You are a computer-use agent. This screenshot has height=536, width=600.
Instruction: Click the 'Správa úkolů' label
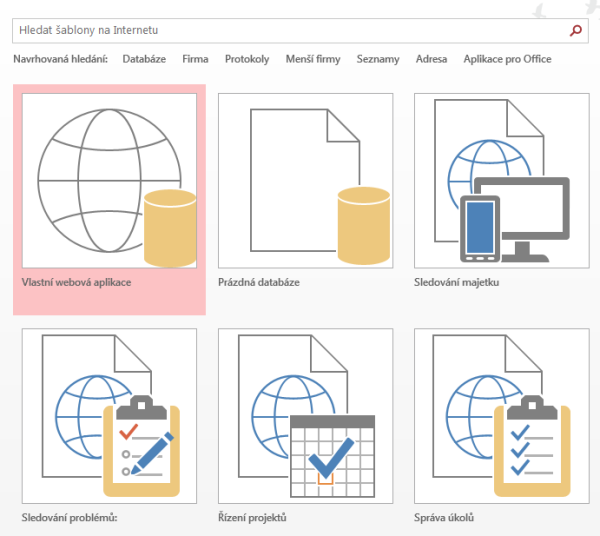tap(444, 518)
